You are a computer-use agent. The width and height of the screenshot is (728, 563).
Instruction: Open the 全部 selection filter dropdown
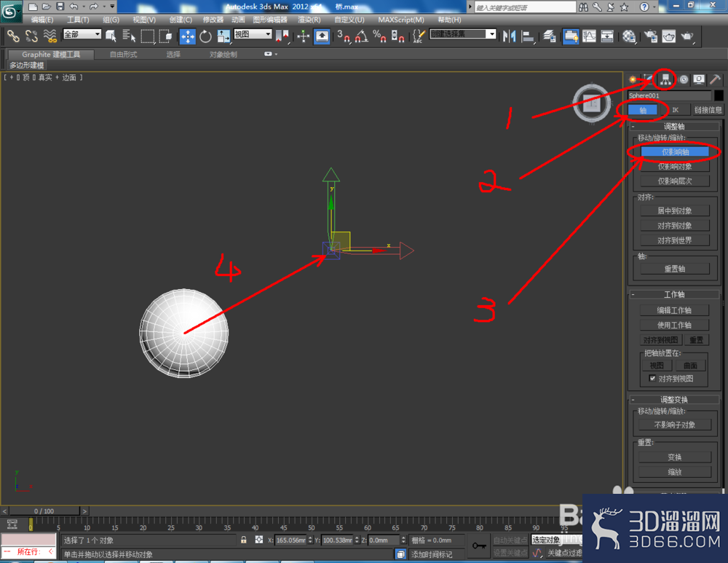(82, 34)
